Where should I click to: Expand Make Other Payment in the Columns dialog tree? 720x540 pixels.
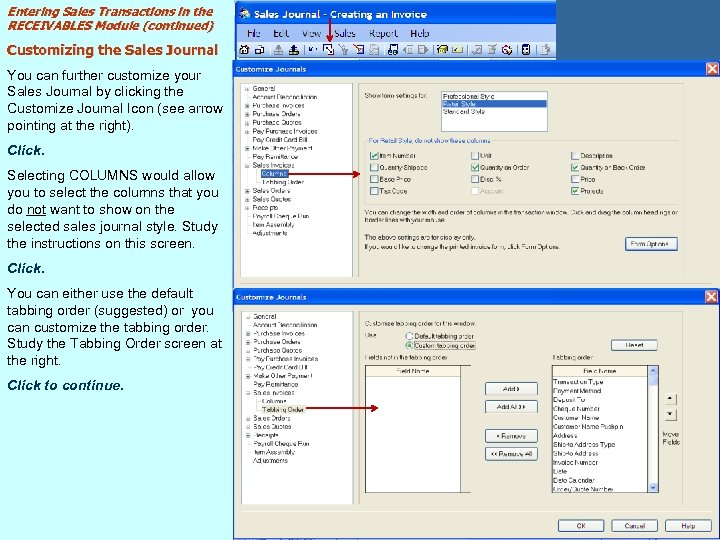(x=248, y=148)
